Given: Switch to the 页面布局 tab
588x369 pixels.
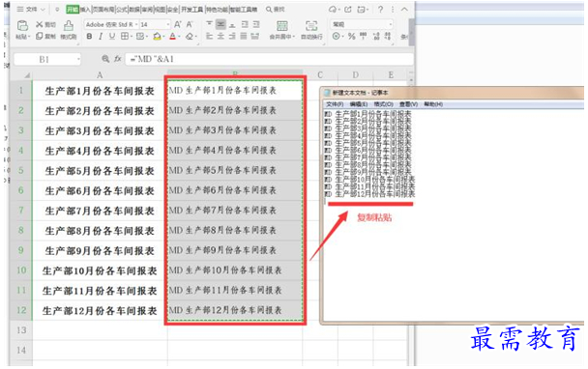Looking at the screenshot, I should (103, 10).
